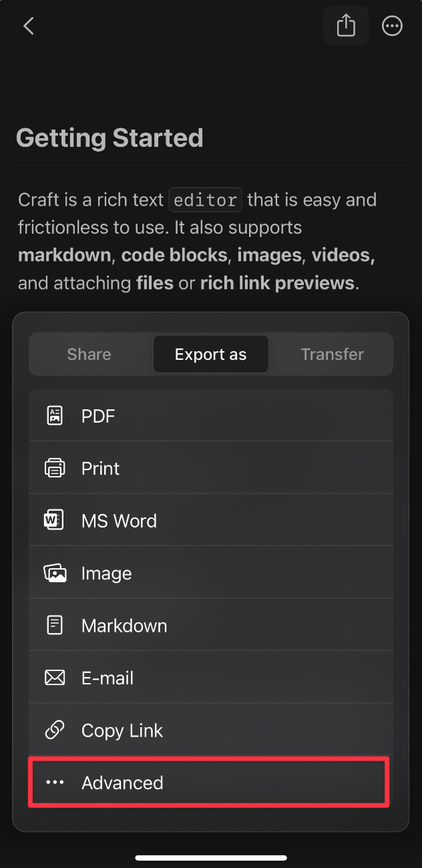Send the document via E-mail
The height and width of the screenshot is (868, 422).
click(x=211, y=678)
